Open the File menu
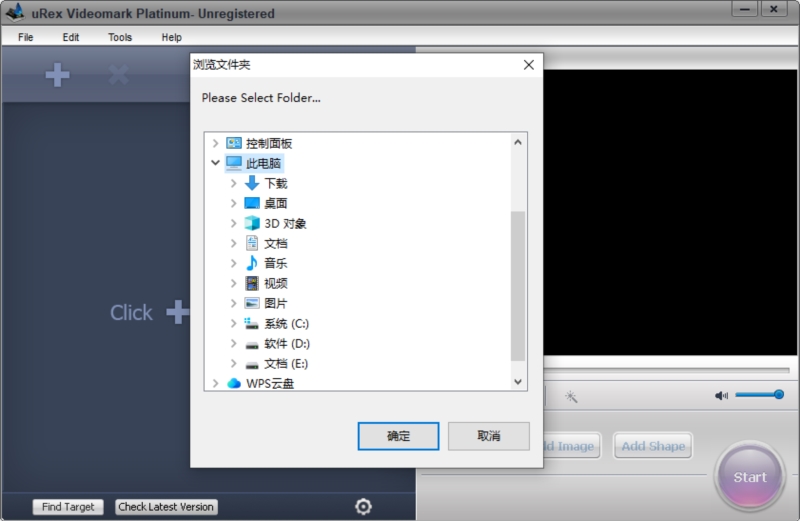This screenshot has width=800, height=521. (26, 37)
